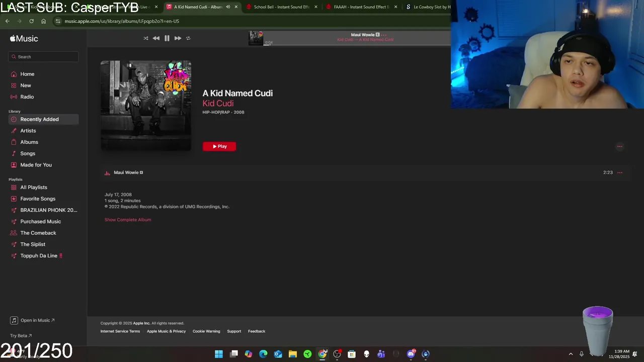The width and height of the screenshot is (644, 362).
Task: Click the now-playing artwork thumbnail
Action: 256,38
